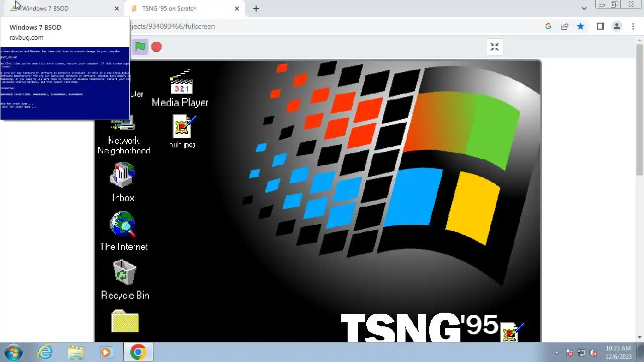Launch Internet Explorer from the taskbar
The width and height of the screenshot is (644, 362).
tap(45, 352)
